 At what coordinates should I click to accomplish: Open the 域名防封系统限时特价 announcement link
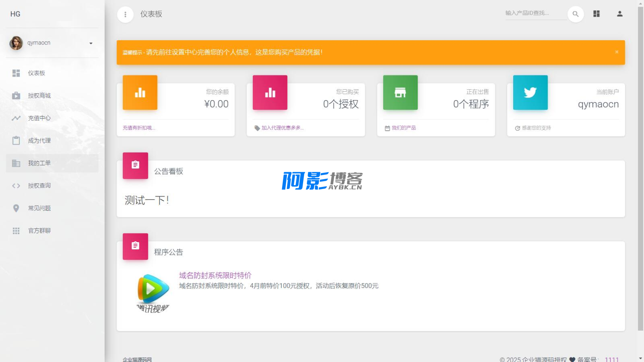[x=215, y=275]
